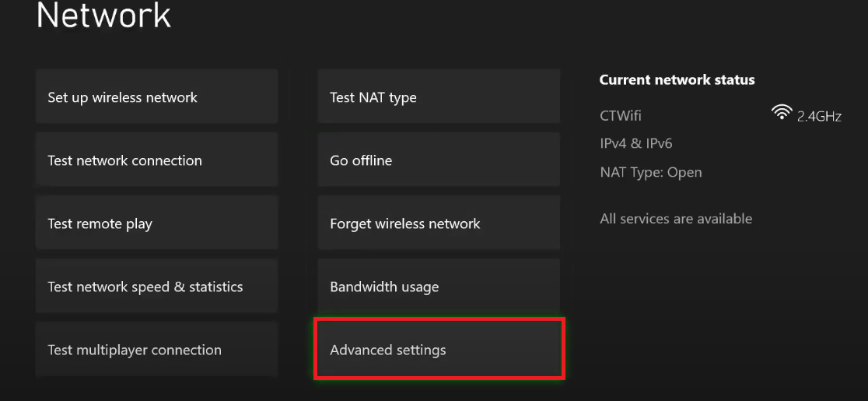Image resolution: width=868 pixels, height=401 pixels.
Task: Launch Test multiplayer connection
Action: [156, 350]
